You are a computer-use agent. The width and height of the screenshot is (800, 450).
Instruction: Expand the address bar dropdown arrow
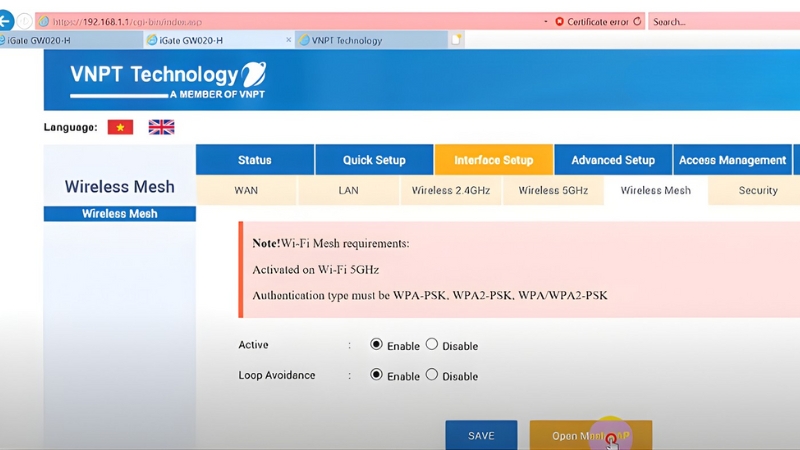(546, 21)
